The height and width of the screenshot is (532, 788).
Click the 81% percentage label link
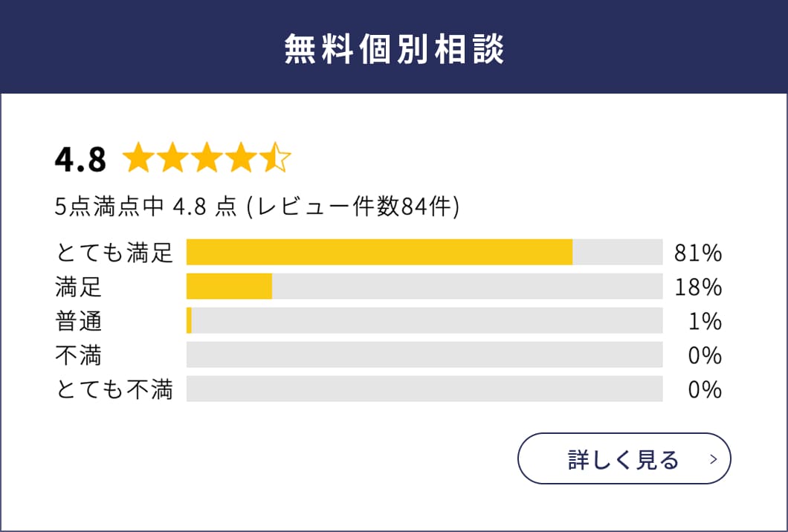[x=699, y=252]
